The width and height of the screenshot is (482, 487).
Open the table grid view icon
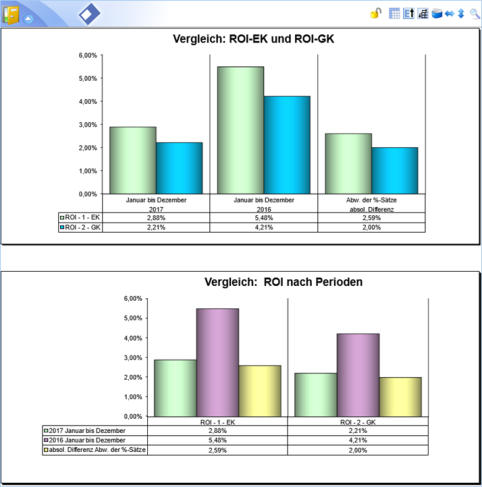(394, 13)
